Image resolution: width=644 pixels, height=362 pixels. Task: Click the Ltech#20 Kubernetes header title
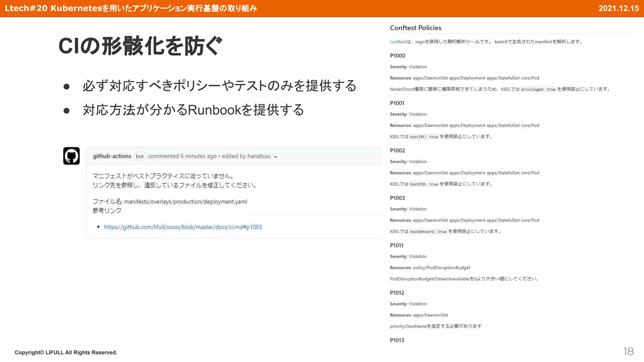[x=131, y=8]
